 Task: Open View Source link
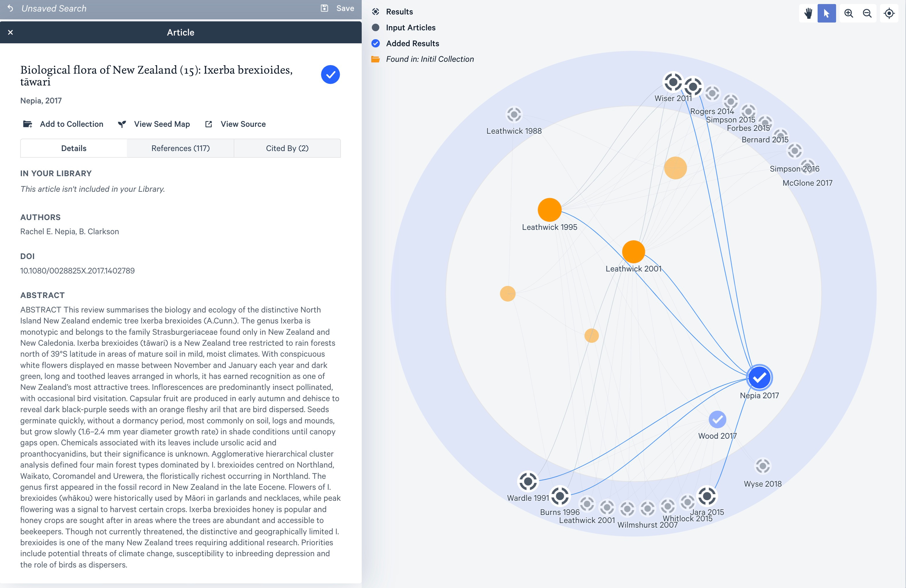tap(235, 124)
